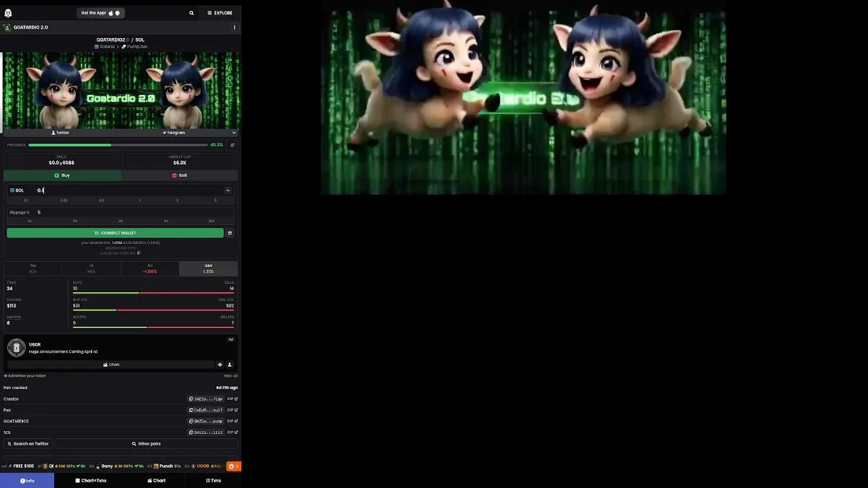Open GOATARDIO2 EXP explorer link
Viewport: 868px width, 488px height.
coord(233,422)
